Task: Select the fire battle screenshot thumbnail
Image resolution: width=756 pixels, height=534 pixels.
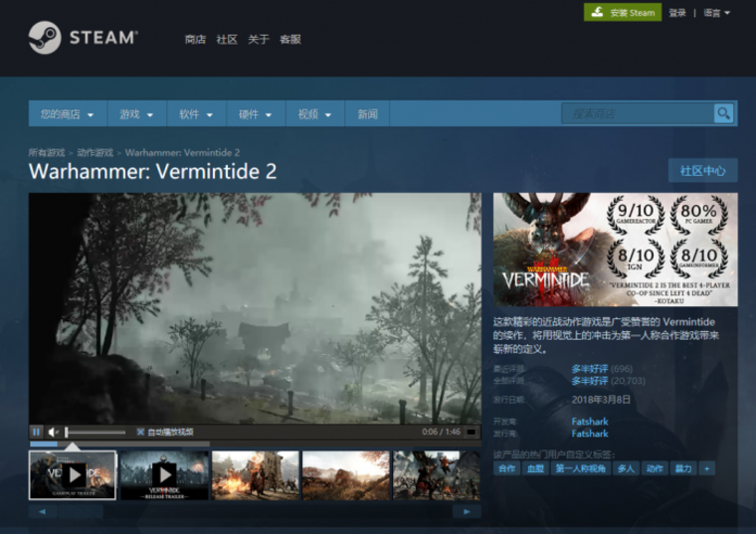Action: (x=256, y=475)
